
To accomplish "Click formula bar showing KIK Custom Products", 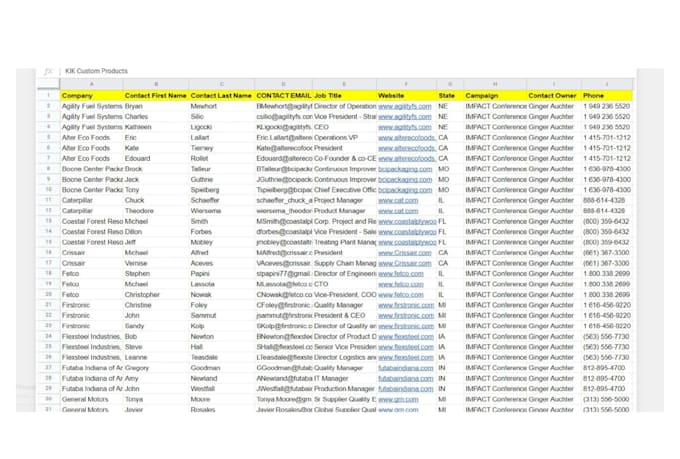I will point(347,71).
